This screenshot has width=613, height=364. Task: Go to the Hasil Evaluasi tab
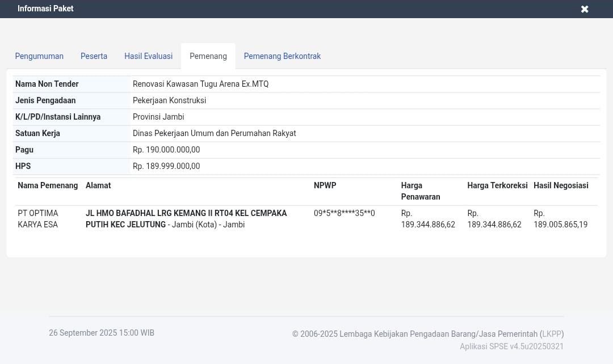(148, 56)
